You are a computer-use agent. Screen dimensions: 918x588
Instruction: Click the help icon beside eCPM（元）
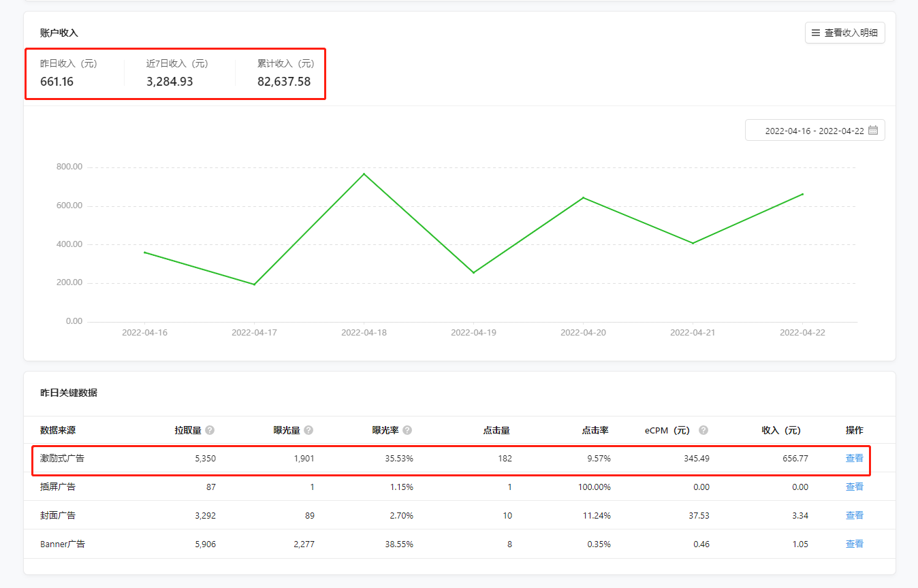[x=703, y=430]
